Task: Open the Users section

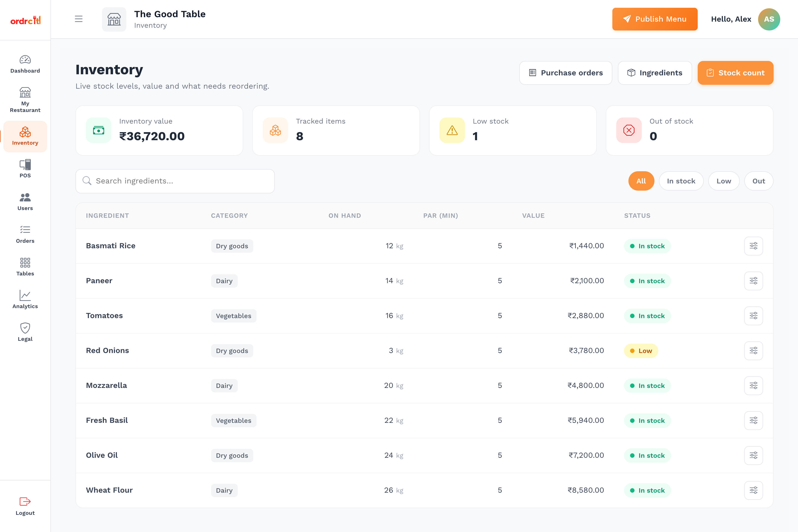Action: pos(25,201)
